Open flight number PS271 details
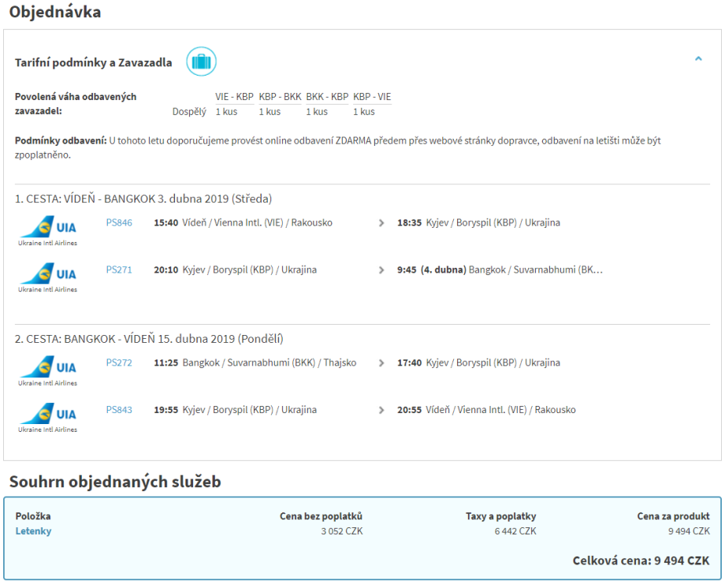 point(119,270)
